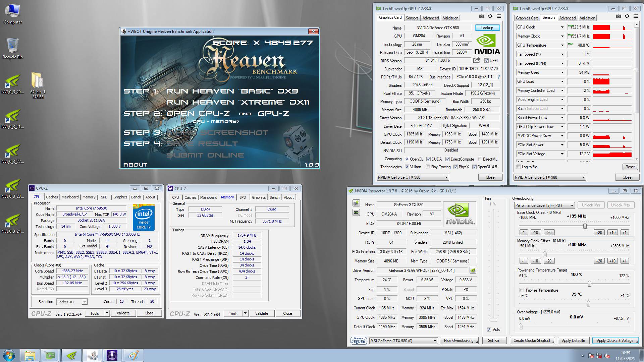Open the NVI_0_3_20 desktop shortcut

[x=13, y=84]
